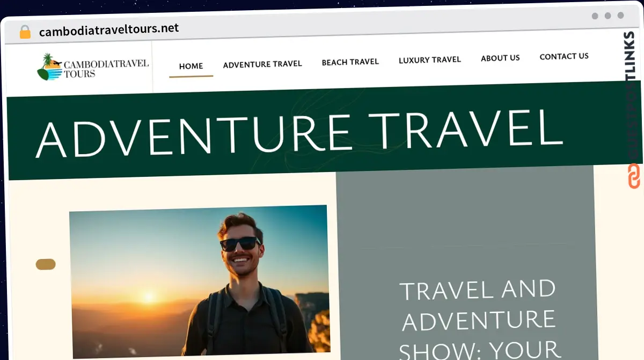Click the rightmost gray window dot
This screenshot has height=360, width=644.
coord(621,16)
